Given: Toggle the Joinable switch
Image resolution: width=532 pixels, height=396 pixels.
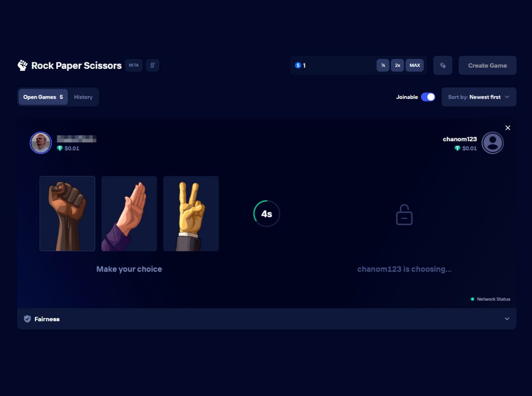Looking at the screenshot, I should point(428,97).
